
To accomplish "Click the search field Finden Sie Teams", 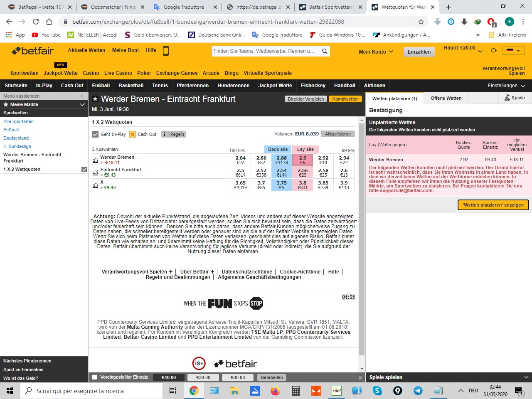I will point(266,51).
